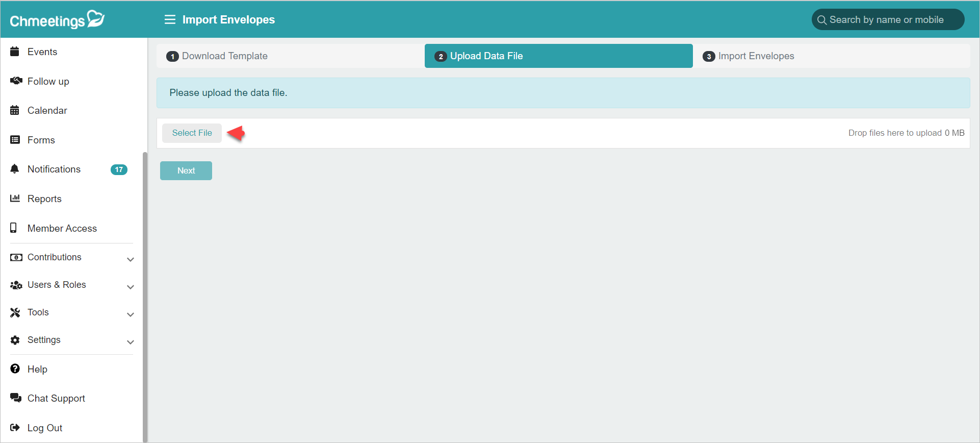Click the Import Envelopes page title
The height and width of the screenshot is (443, 980).
pyautogui.click(x=228, y=19)
